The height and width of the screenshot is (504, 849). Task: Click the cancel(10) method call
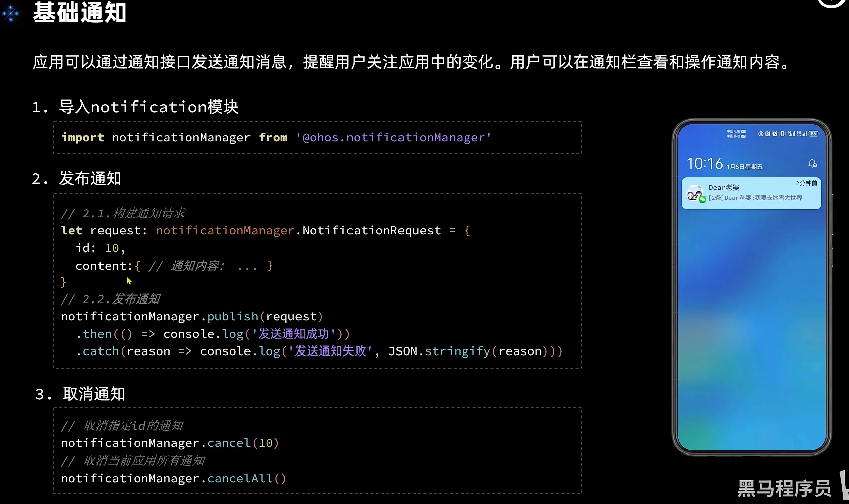pos(243,443)
